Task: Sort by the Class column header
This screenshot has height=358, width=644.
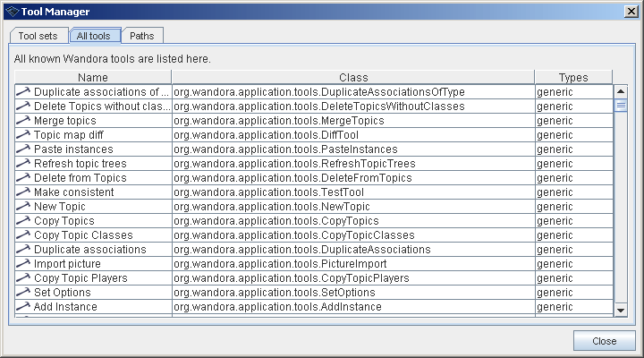Action: point(353,78)
